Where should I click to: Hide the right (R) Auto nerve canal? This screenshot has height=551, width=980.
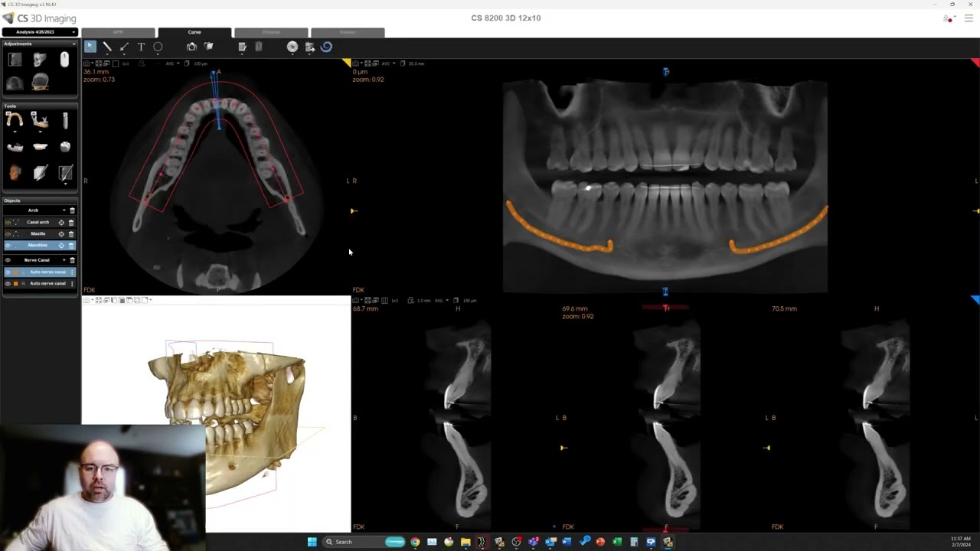(8, 283)
